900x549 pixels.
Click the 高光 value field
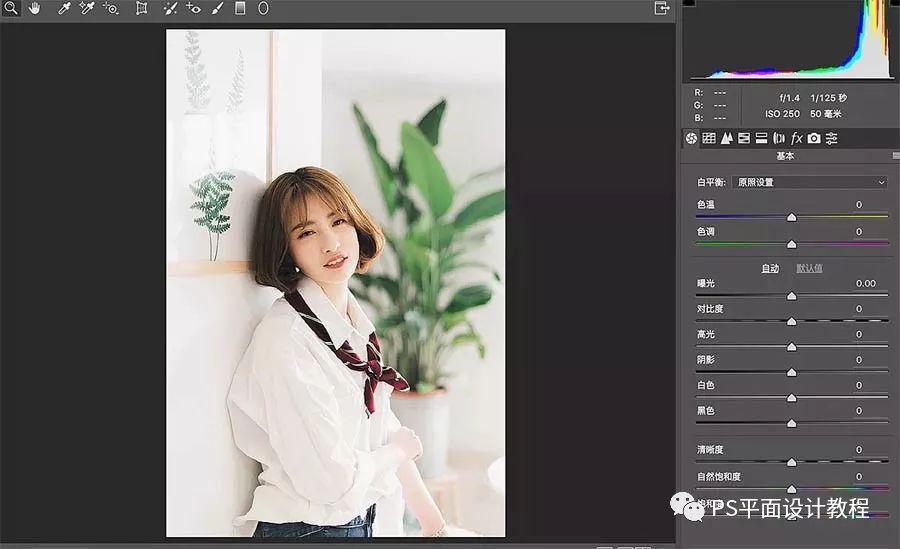pyautogui.click(x=859, y=334)
